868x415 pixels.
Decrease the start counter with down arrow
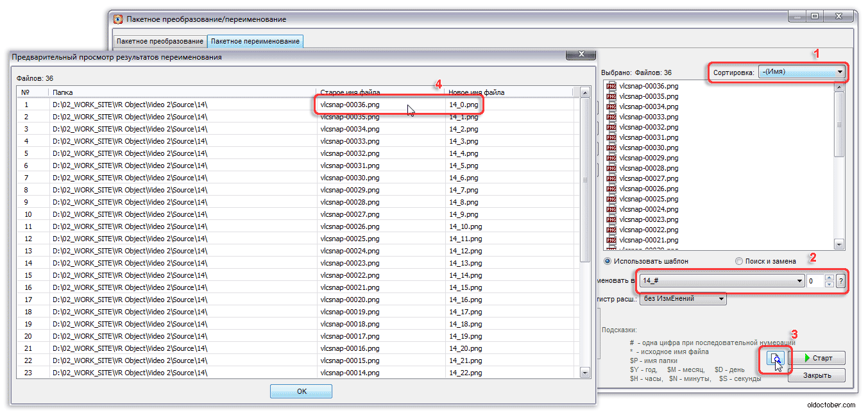coord(829,284)
